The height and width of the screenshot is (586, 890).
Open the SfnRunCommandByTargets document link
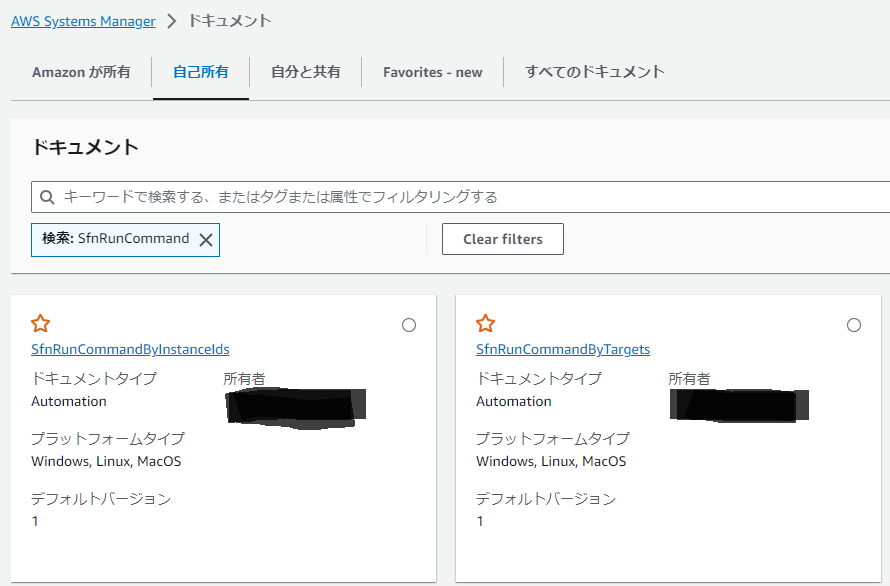[x=563, y=349]
